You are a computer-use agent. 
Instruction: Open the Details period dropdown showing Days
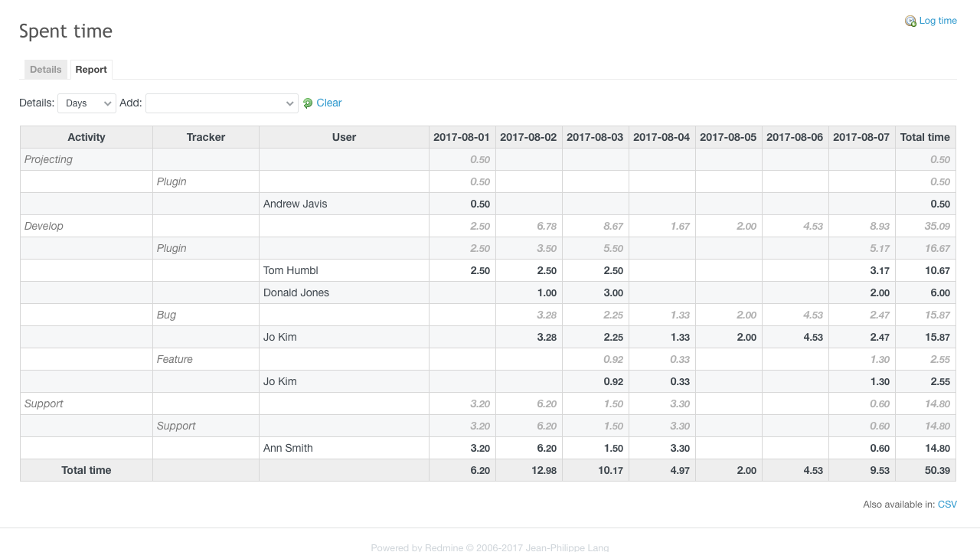[x=87, y=103]
